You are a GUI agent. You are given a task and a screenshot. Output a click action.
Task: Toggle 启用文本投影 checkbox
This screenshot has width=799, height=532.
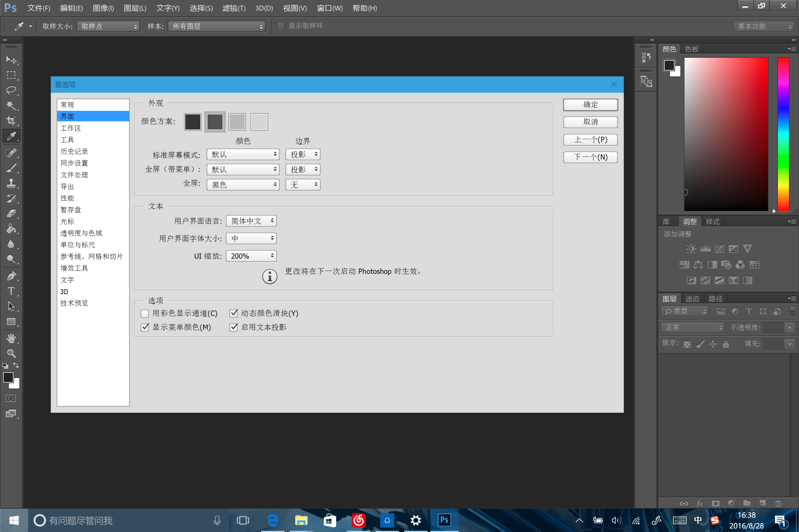pos(234,327)
